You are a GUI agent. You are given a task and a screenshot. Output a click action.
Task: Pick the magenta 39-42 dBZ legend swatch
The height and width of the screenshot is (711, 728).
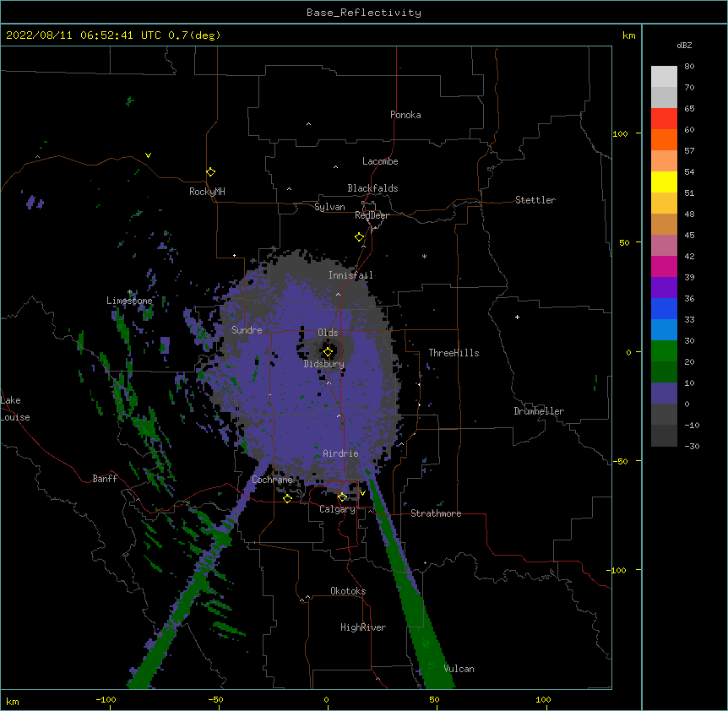click(664, 266)
